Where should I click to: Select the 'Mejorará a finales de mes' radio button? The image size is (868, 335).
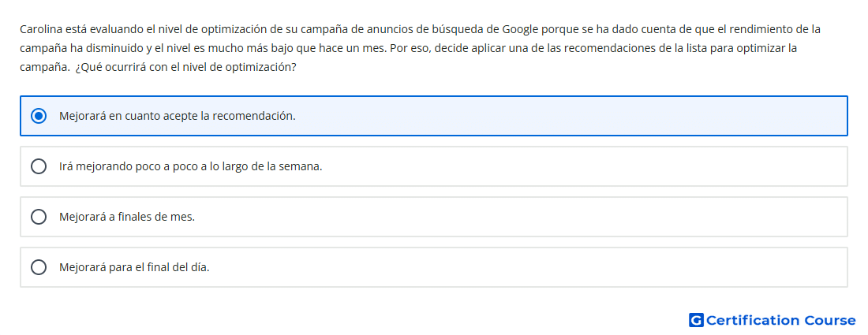[x=39, y=217]
